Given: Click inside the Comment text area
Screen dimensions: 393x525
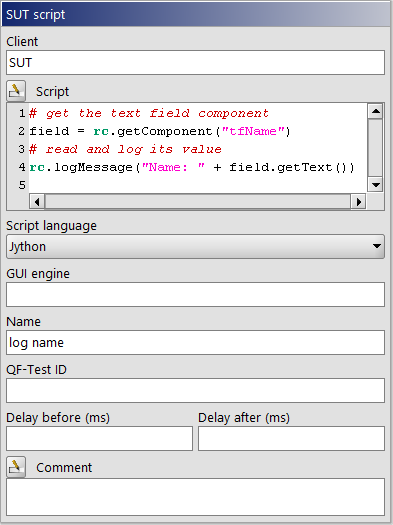Looking at the screenshot, I should pyautogui.click(x=195, y=497).
